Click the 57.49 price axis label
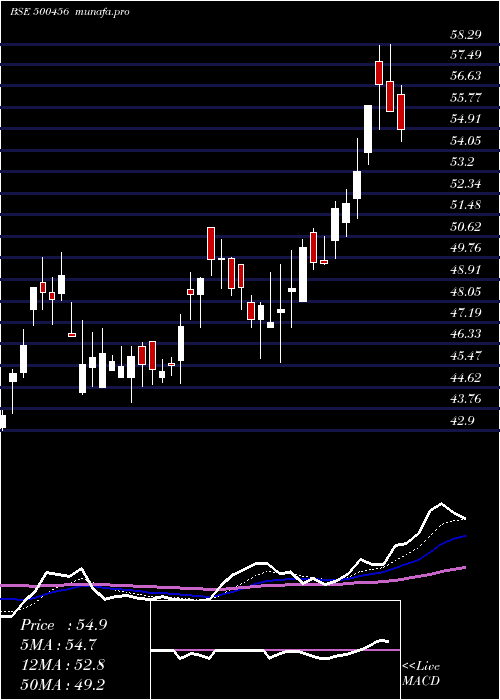Viewport: 500px width, 700px height. [466, 55]
